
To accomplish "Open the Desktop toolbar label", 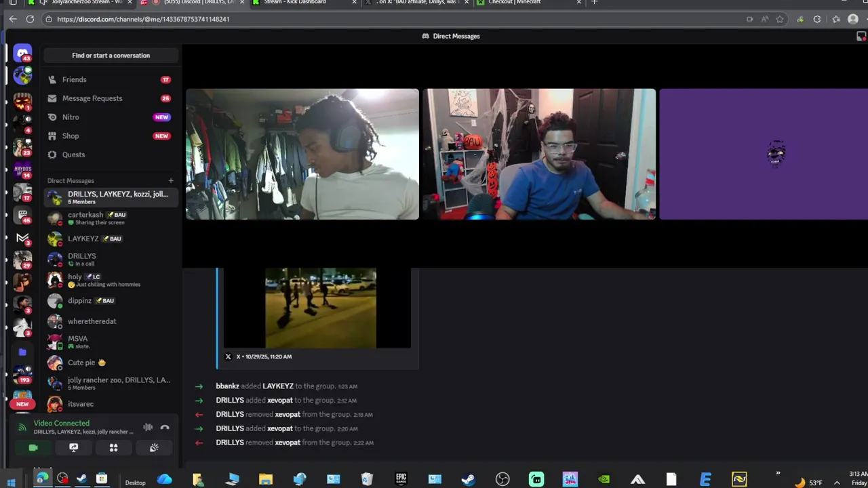I will click(135, 483).
